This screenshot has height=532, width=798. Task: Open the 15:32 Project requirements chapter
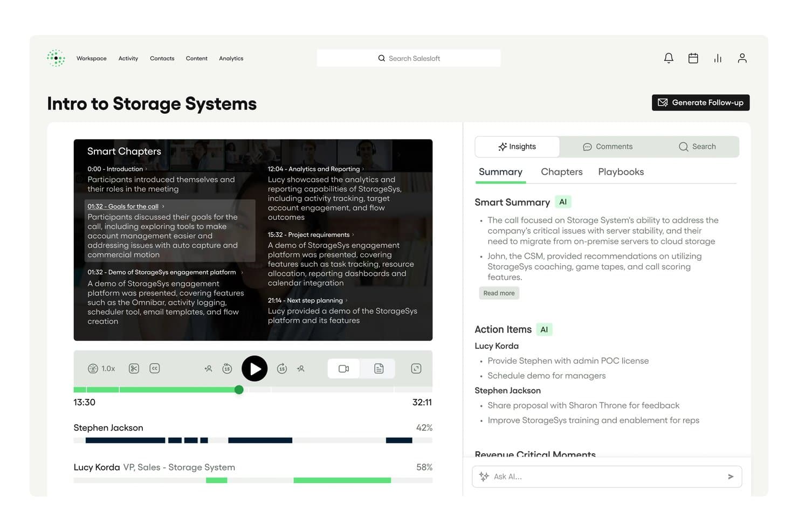311,235
